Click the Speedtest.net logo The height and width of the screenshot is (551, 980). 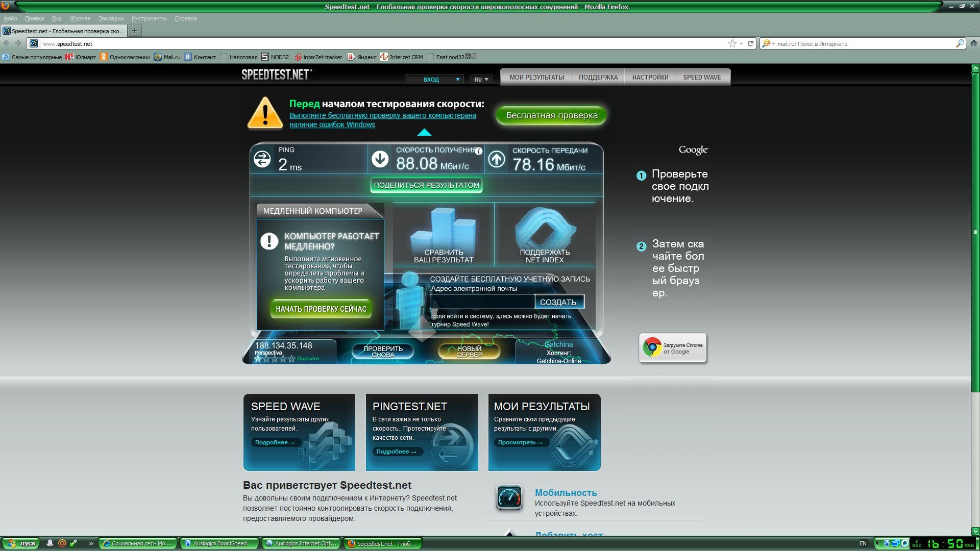coord(277,74)
